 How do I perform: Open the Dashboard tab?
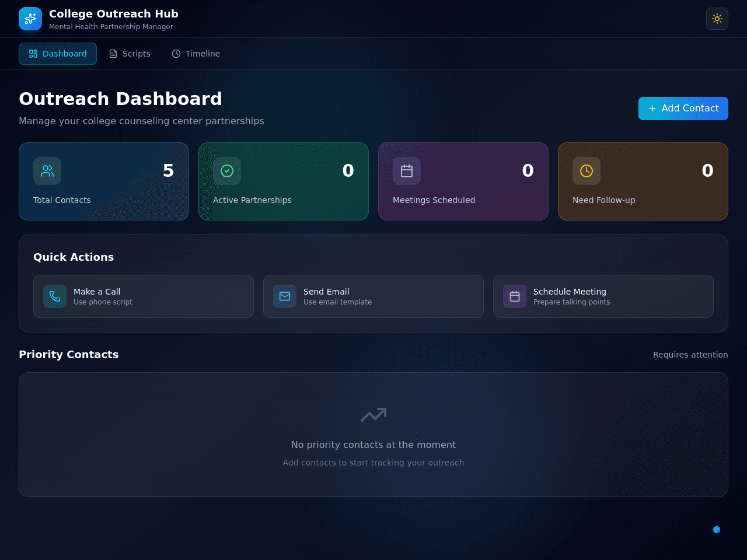(x=58, y=54)
